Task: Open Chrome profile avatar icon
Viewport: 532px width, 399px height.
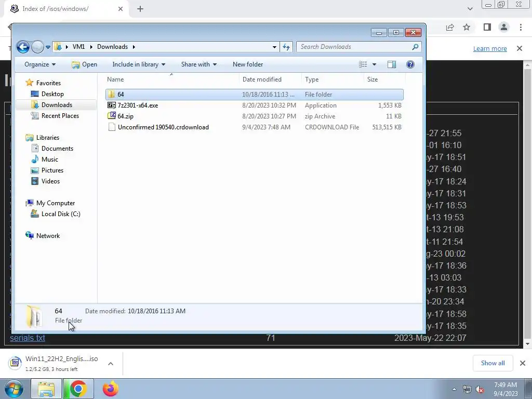Action: (504, 27)
